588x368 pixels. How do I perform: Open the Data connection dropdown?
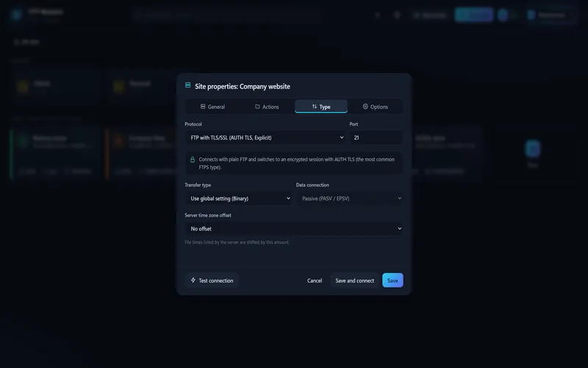350,198
